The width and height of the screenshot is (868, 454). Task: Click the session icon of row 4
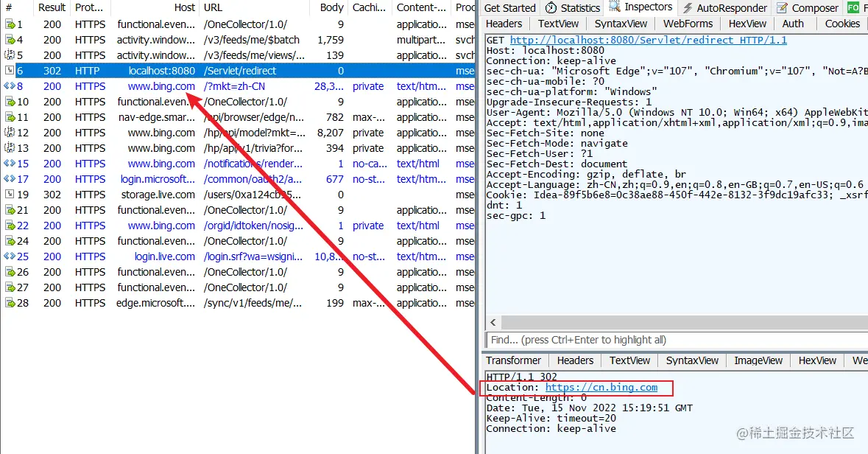10,40
